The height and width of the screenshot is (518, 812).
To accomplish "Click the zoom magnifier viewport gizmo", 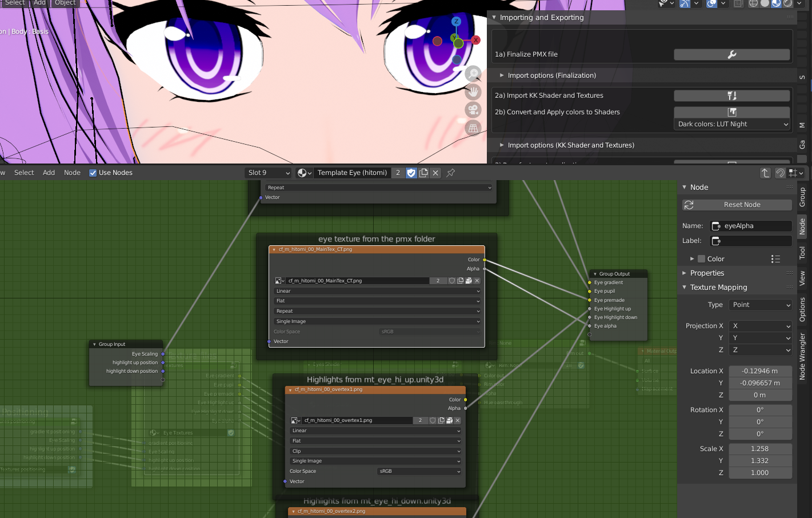I will 473,74.
